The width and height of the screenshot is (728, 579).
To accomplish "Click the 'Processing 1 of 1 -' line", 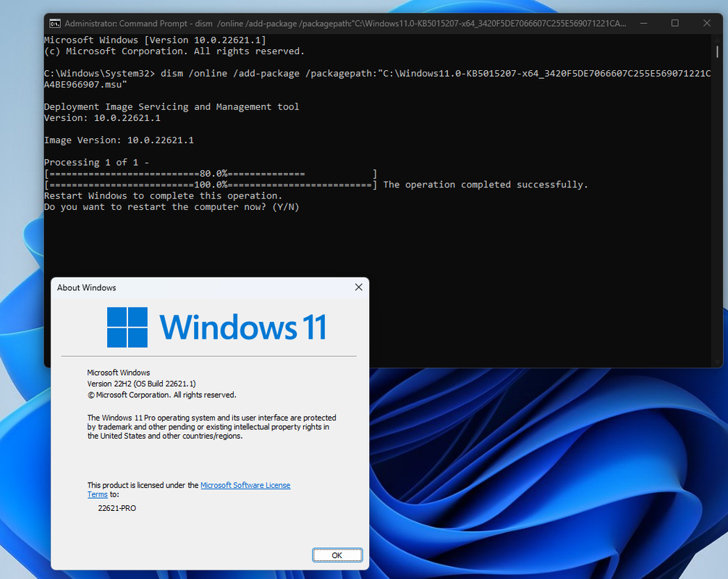I will [96, 162].
